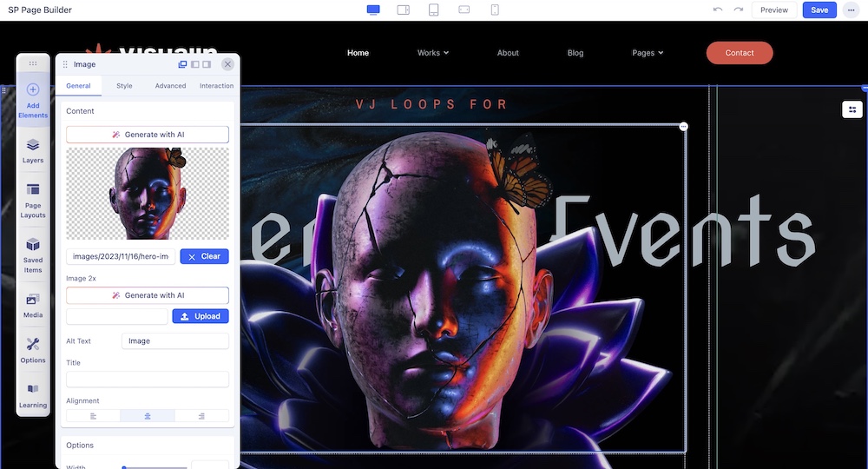The height and width of the screenshot is (469, 868).
Task: Align the image to the right
Action: coord(201,416)
